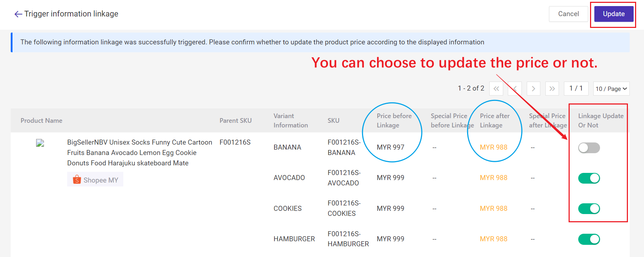Switch off linkage update for HAMBURGER variant
The image size is (644, 257).
pos(589,239)
